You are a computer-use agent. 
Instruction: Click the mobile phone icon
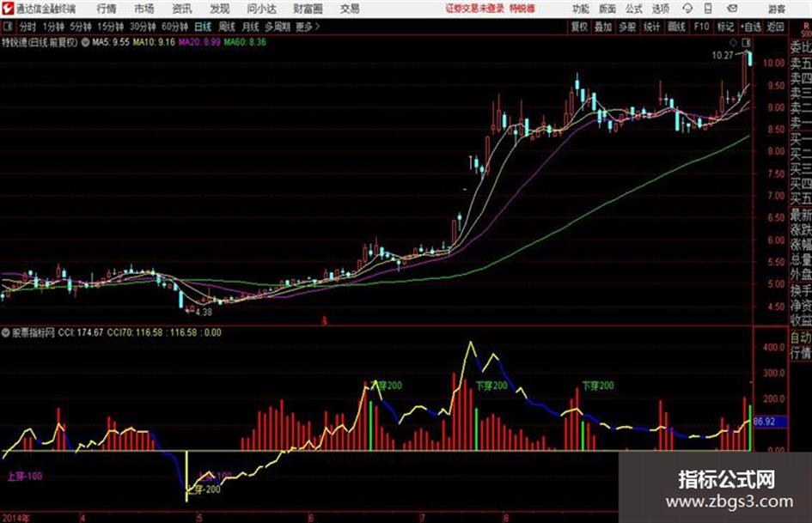(708, 9)
